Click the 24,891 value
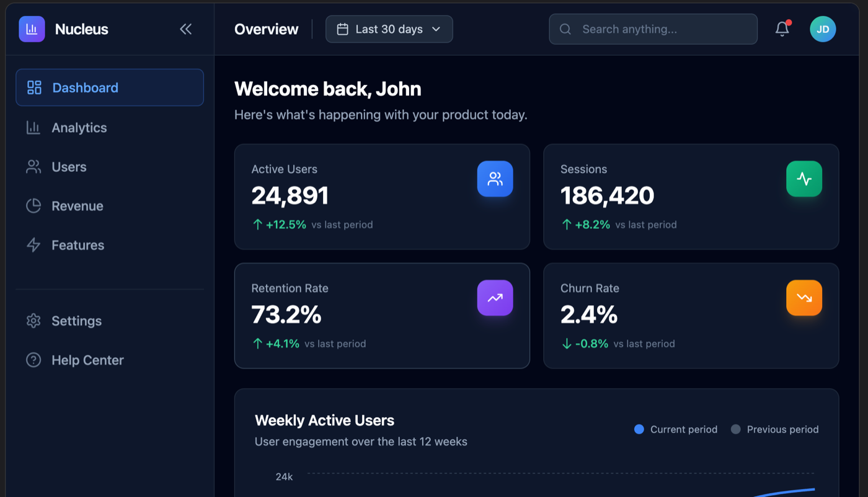The height and width of the screenshot is (497, 868). click(x=290, y=196)
